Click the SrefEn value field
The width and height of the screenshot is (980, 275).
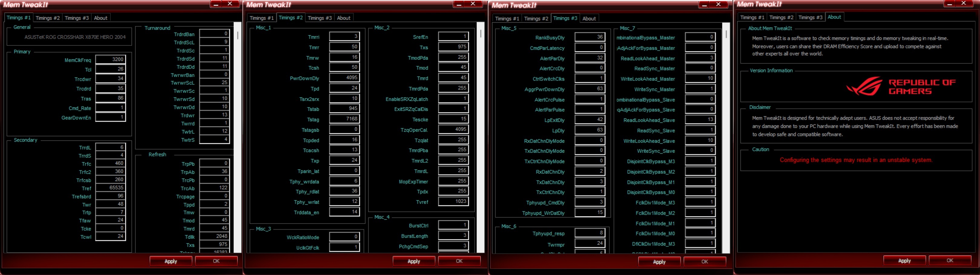coord(453,37)
